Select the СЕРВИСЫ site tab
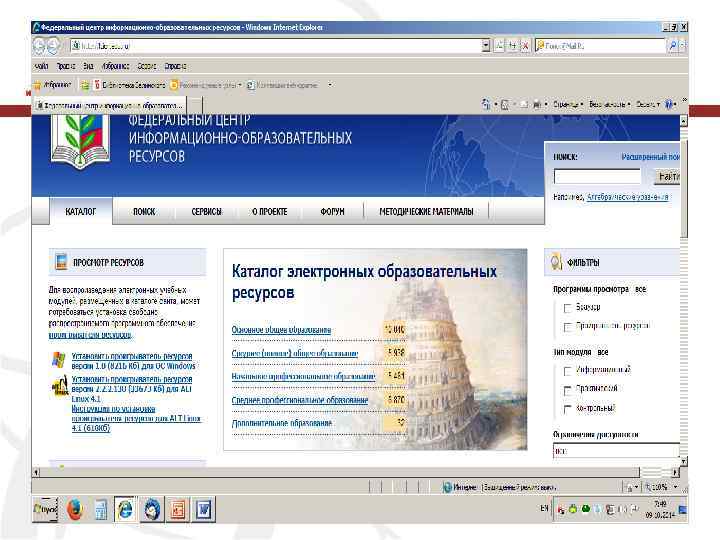This screenshot has height=540, width=720. (206, 212)
